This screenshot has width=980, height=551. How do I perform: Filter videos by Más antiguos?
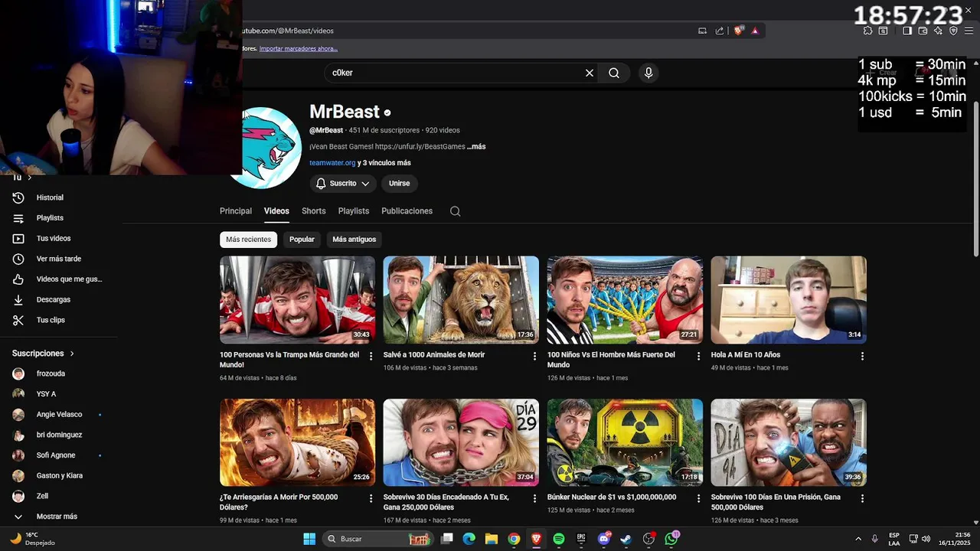[354, 240]
